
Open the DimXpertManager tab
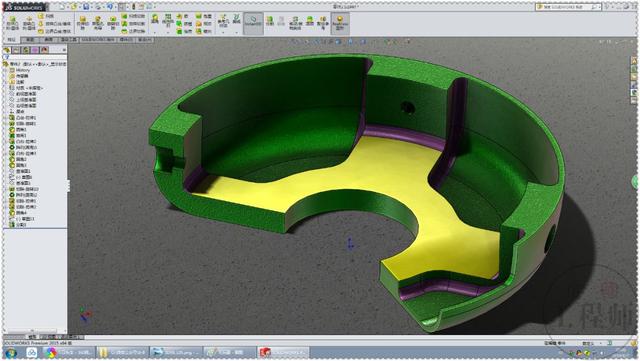click(35, 50)
